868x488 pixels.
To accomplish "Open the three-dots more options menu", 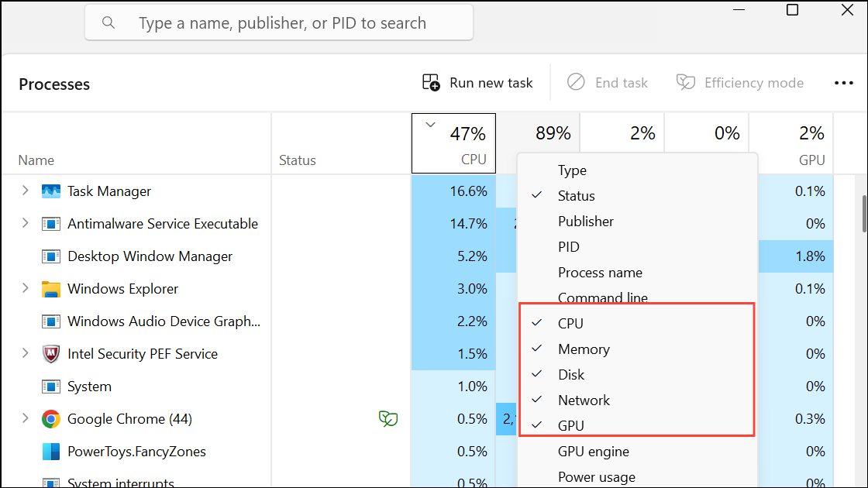I will pyautogui.click(x=843, y=83).
